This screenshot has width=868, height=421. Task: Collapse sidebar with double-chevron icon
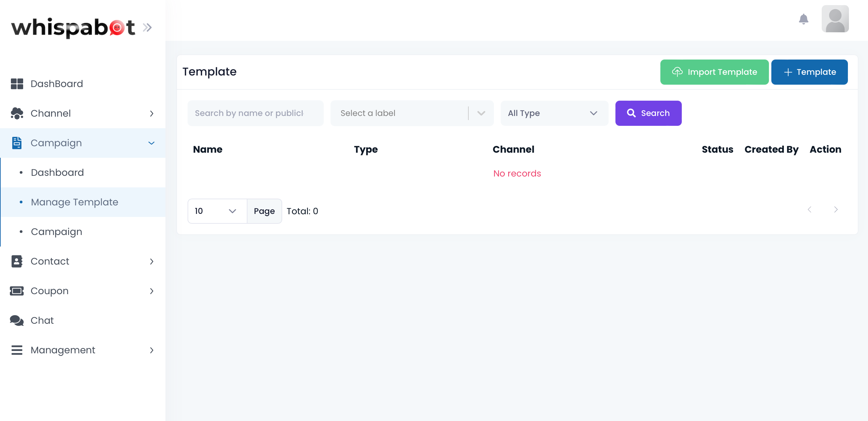click(147, 28)
